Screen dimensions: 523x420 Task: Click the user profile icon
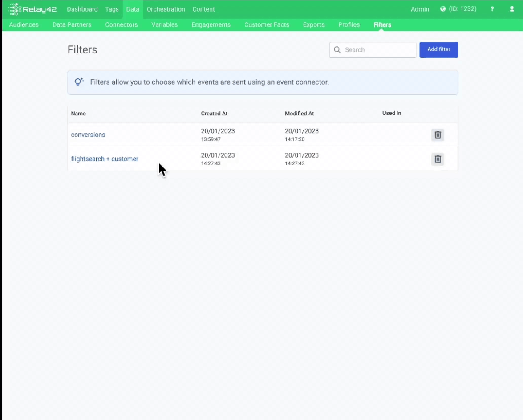[511, 9]
